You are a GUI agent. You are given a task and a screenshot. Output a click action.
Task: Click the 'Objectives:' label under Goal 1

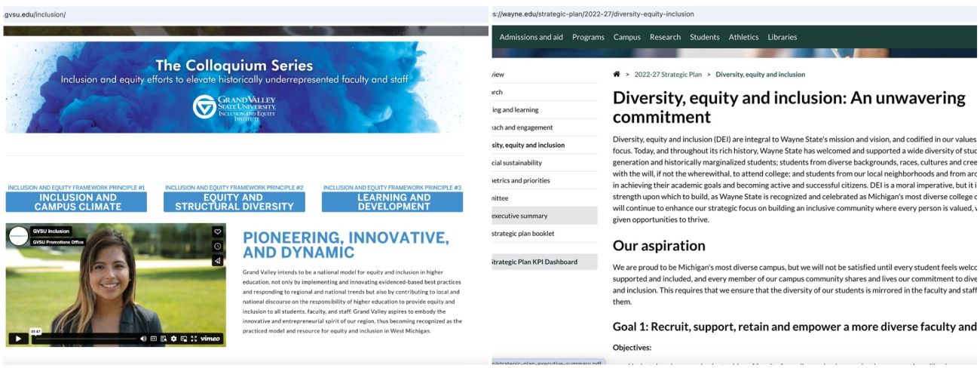[632, 348]
